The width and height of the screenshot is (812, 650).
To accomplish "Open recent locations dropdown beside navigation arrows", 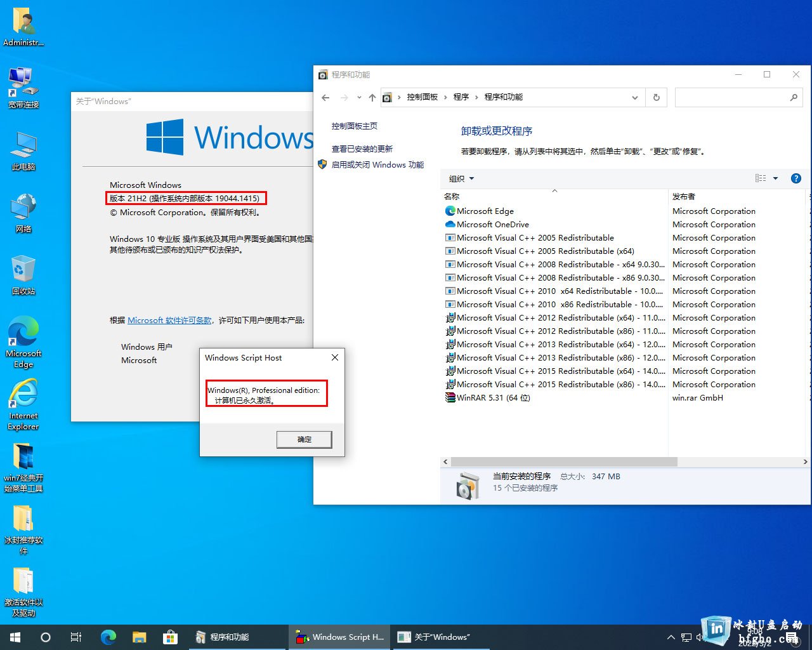I will point(359,98).
